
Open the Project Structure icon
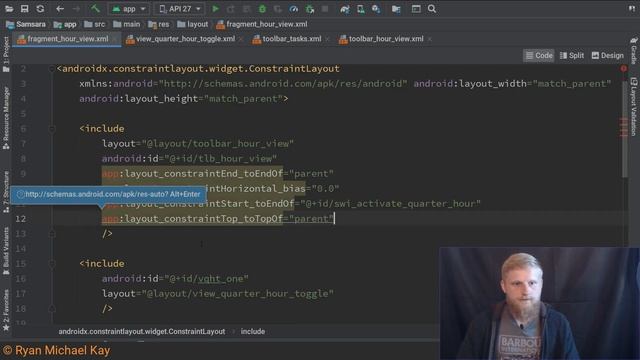(396, 9)
